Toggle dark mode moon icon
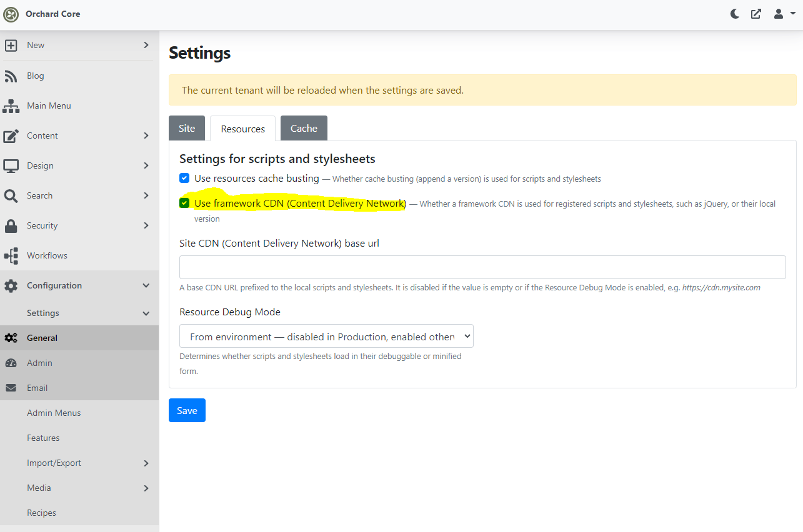The height and width of the screenshot is (532, 803). (x=735, y=14)
